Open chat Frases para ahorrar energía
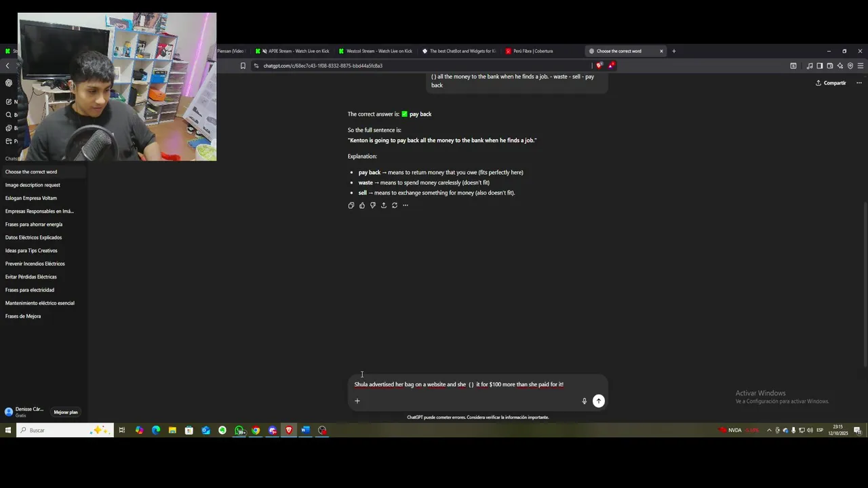This screenshot has height=488, width=868. tap(43, 224)
